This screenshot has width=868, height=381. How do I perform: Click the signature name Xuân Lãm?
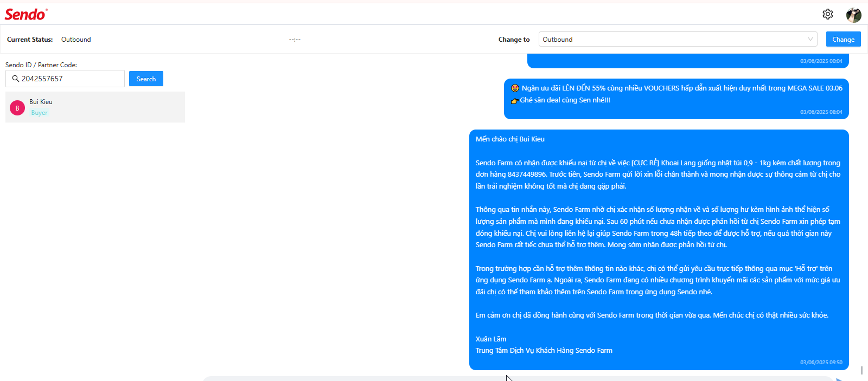[491, 339]
